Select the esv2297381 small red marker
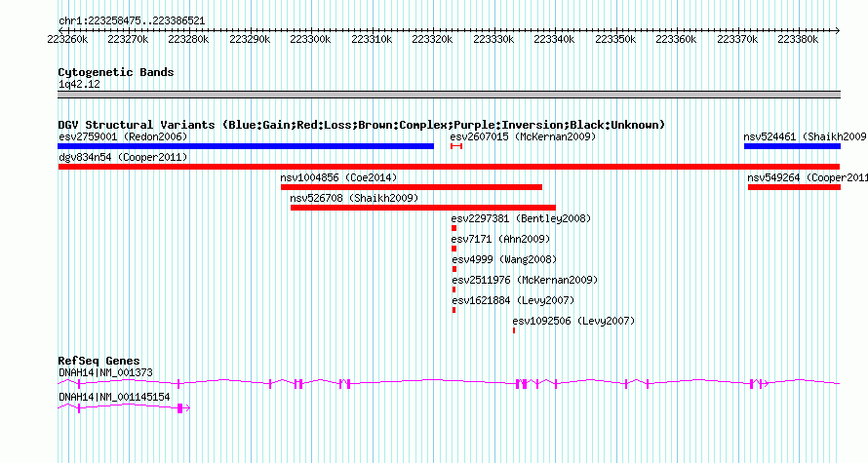The width and height of the screenshot is (868, 463). pyautogui.click(x=454, y=228)
